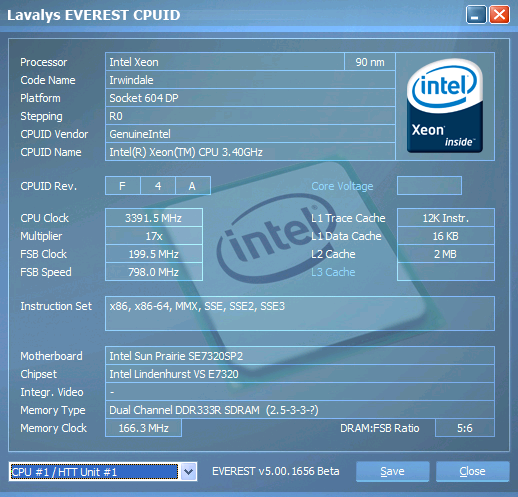Click the FSB Clock label
Image resolution: width=518 pixels, height=497 pixels.
[44, 254]
